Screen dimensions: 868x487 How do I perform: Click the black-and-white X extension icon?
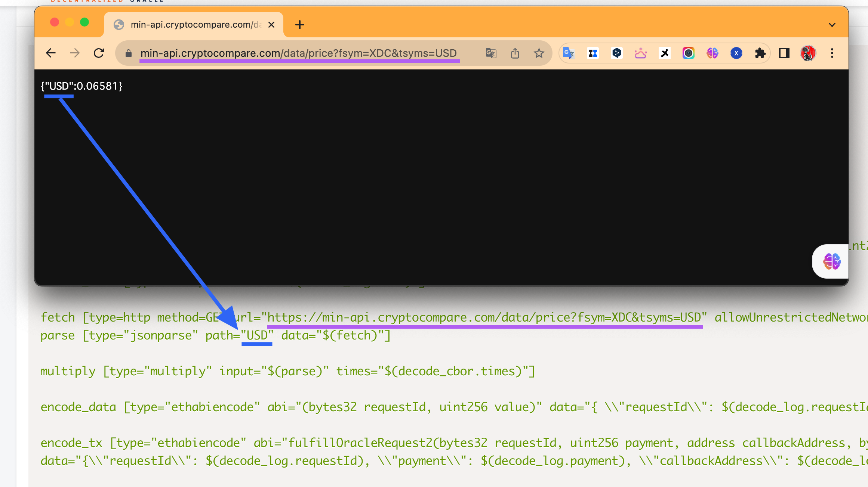click(665, 53)
